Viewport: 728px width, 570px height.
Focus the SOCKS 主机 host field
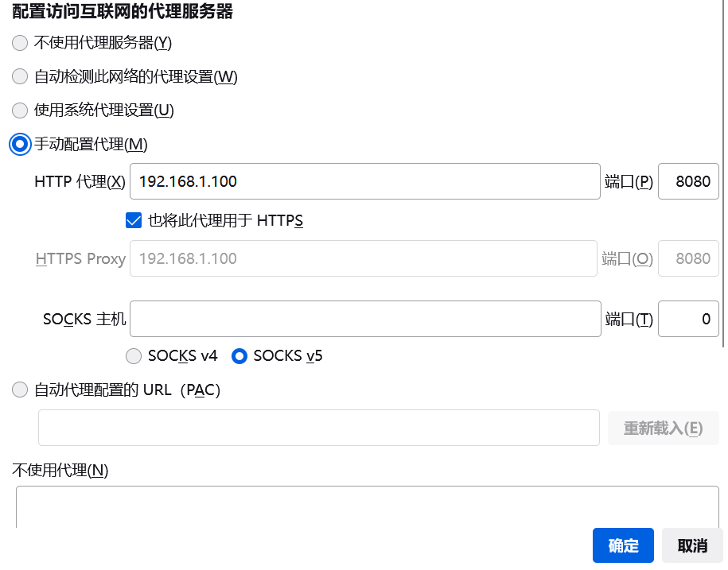coord(364,319)
